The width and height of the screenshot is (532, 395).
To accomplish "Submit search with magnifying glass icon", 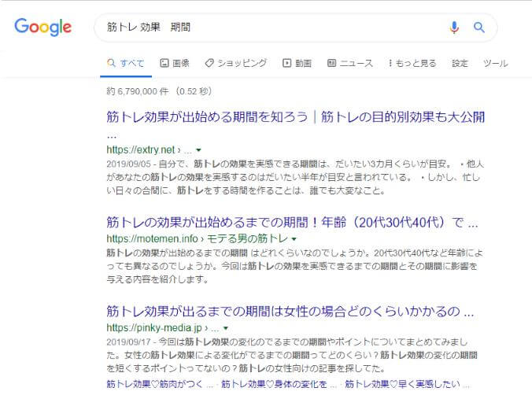I will click(478, 28).
